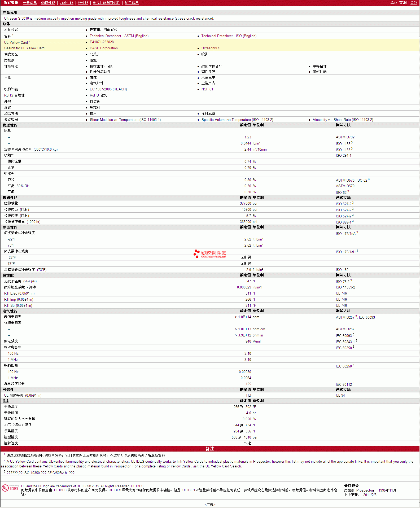Click the 表面电阻率 row label

(x=13, y=317)
